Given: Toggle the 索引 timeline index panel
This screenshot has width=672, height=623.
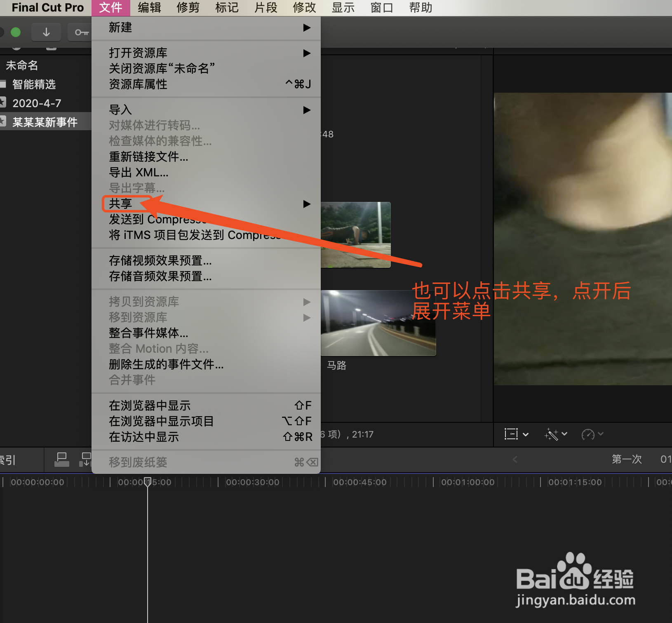Looking at the screenshot, I should point(8,460).
